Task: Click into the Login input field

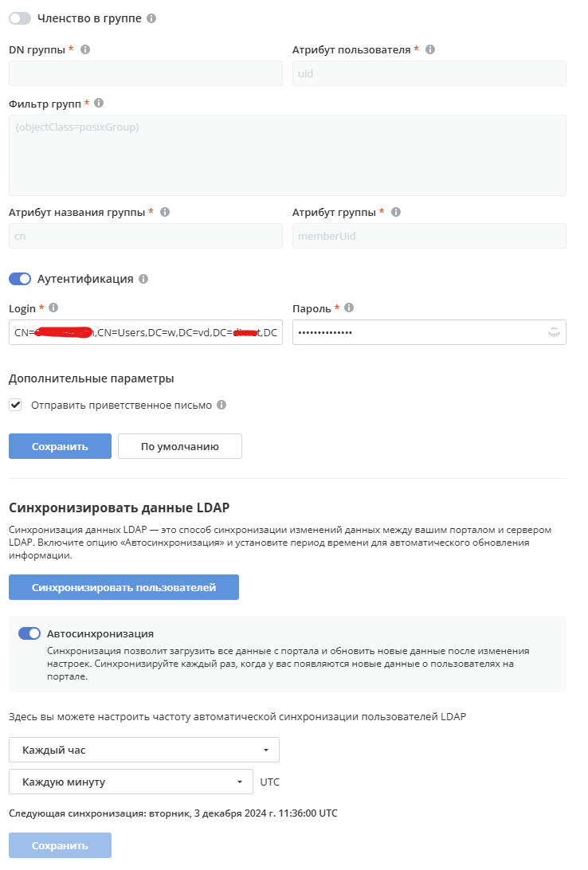Action: pyautogui.click(x=145, y=332)
